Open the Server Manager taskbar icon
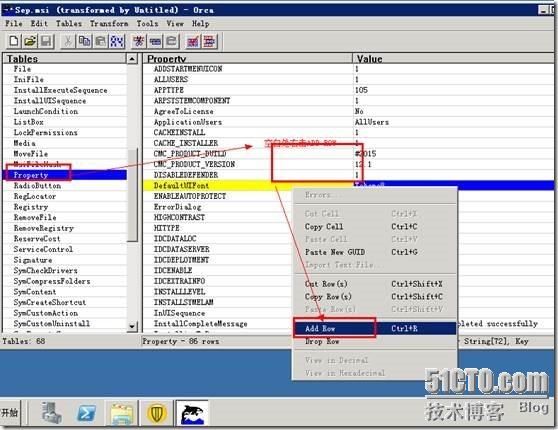Screen dimensions: 558x430 point(51,413)
